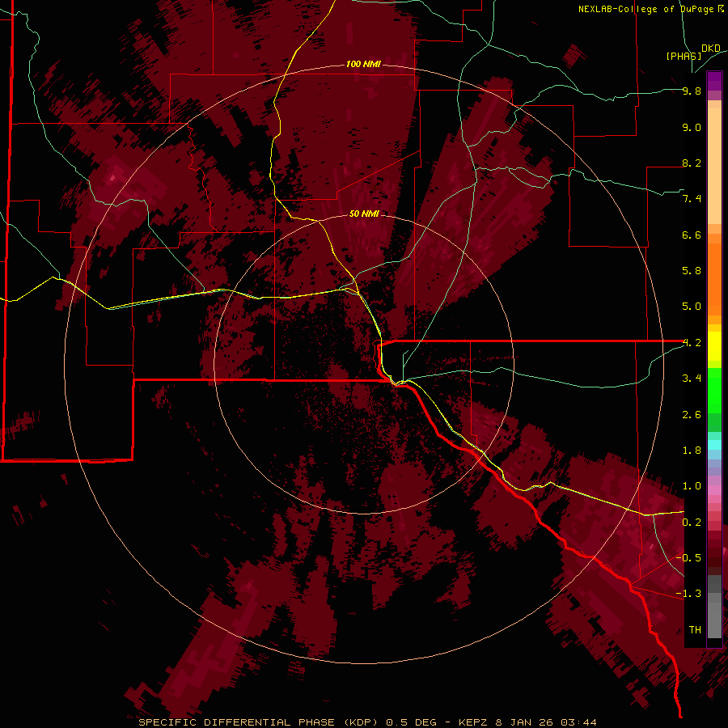
Task: Select the 5.8 value on the color scale
Action: [692, 271]
